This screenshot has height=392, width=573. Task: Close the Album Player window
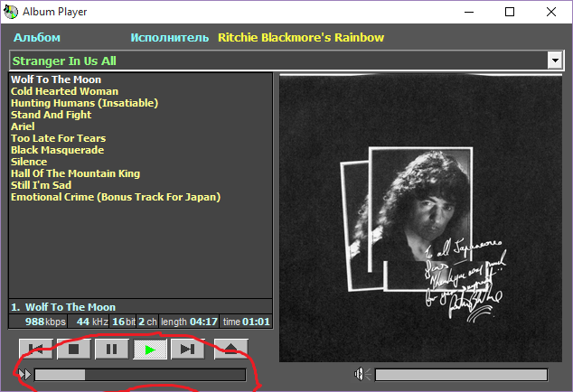tap(551, 12)
